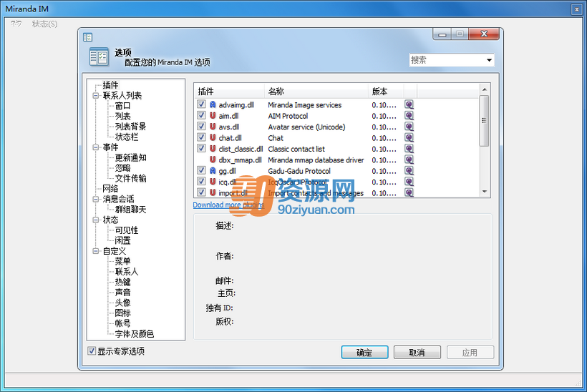The height and width of the screenshot is (392, 587).
Task: Sort by the 版本 column header
Action: click(386, 92)
